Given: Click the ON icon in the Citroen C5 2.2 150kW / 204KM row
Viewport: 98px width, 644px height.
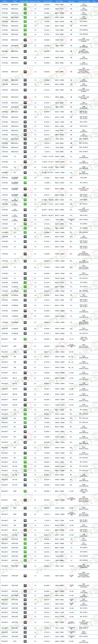Looking at the screenshot, I should click(x=25, y=278).
